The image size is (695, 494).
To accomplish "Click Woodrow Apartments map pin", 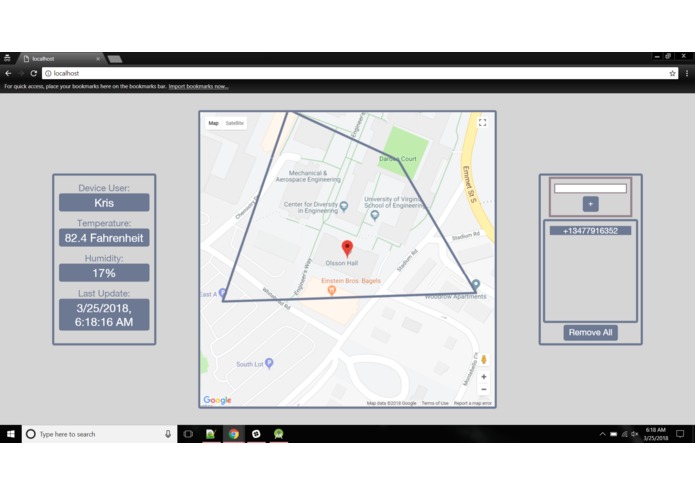I will [x=475, y=284].
